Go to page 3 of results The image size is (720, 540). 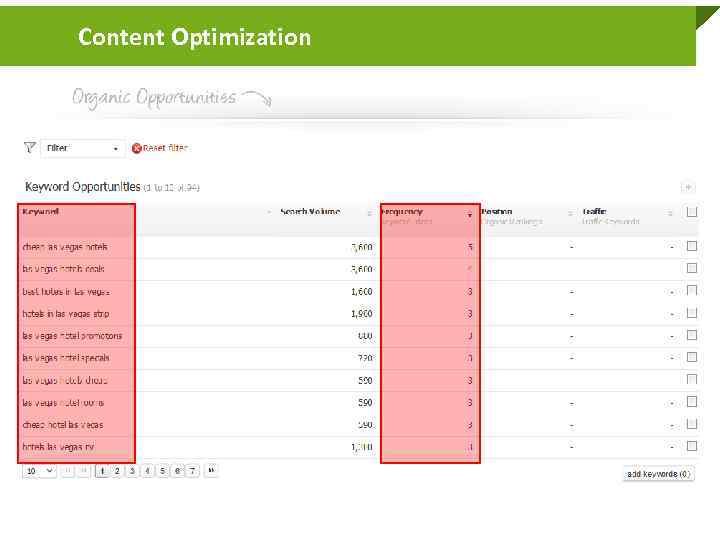click(x=132, y=471)
